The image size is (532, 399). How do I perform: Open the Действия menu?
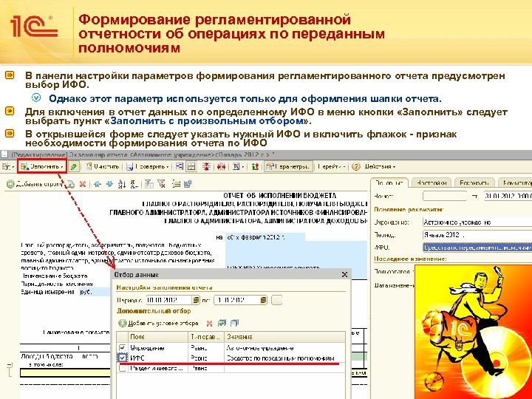click(380, 166)
